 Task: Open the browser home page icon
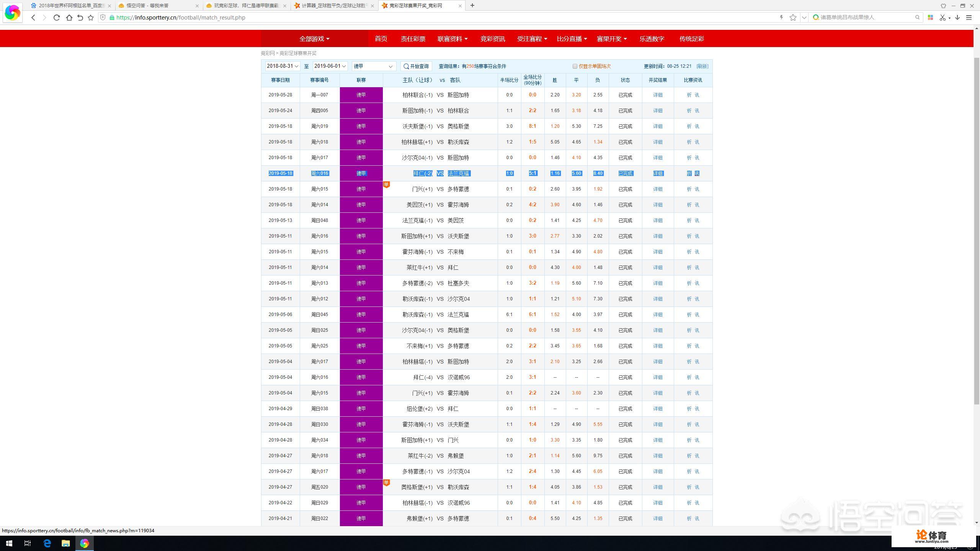[69, 18]
